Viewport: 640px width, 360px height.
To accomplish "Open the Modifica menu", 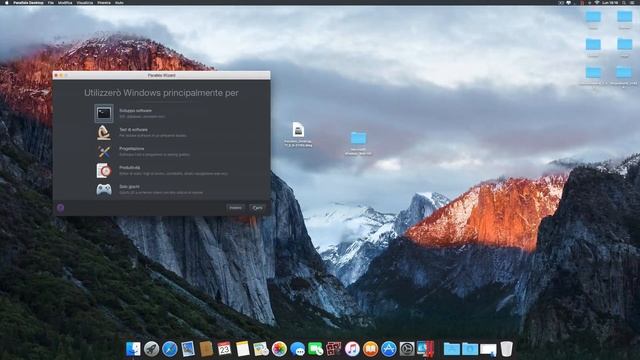I will click(x=65, y=2).
